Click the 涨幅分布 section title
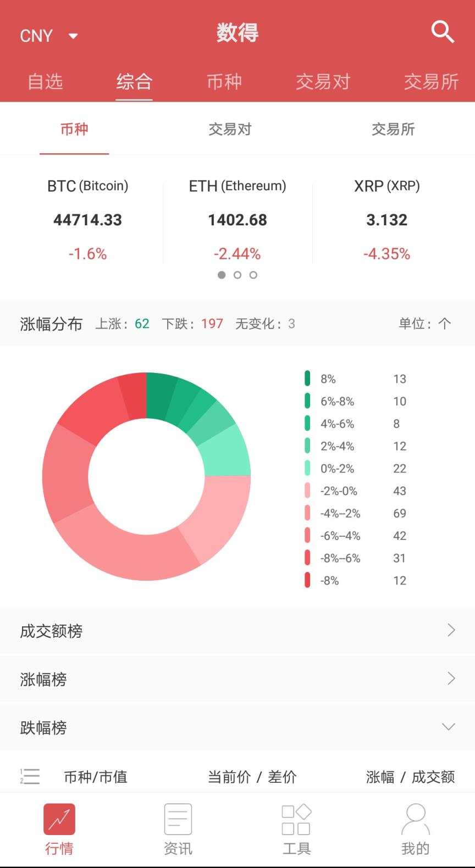This screenshot has height=868, width=475. tap(51, 324)
